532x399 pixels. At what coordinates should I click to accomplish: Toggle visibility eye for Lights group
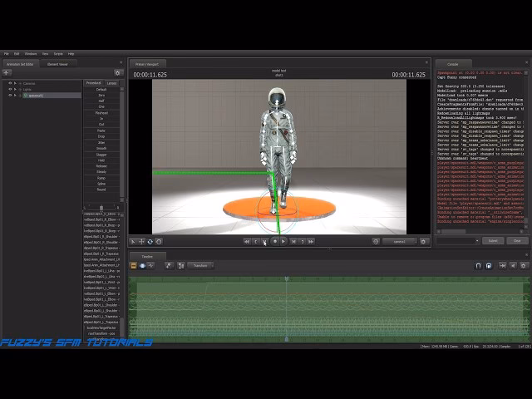pyautogui.click(x=10, y=90)
